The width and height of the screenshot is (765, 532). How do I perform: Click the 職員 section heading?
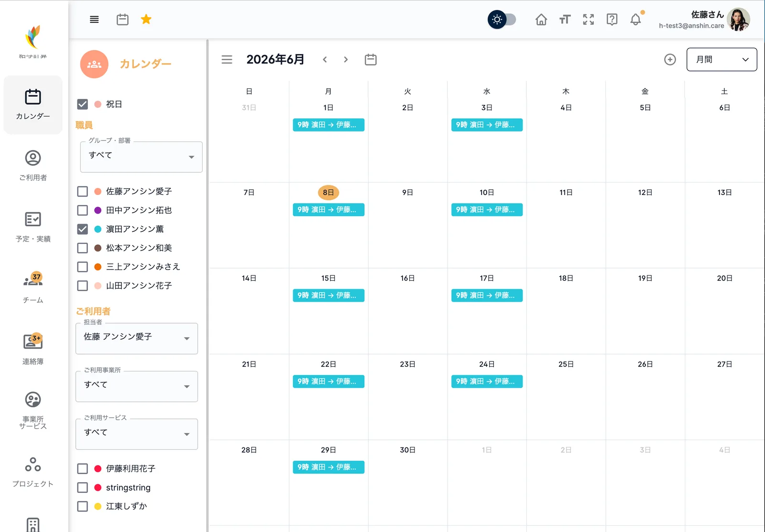click(x=84, y=125)
